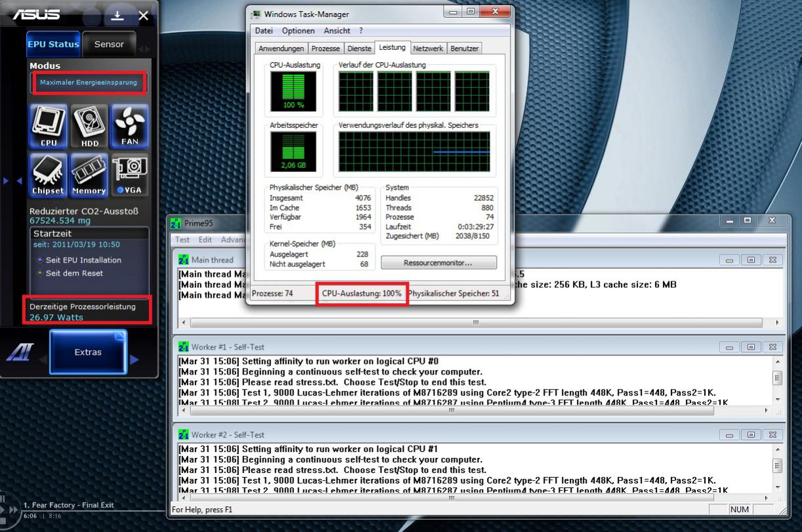Screen dimensions: 802x532
Task: Select the Leistung tab in Task-Manager
Action: click(x=392, y=47)
